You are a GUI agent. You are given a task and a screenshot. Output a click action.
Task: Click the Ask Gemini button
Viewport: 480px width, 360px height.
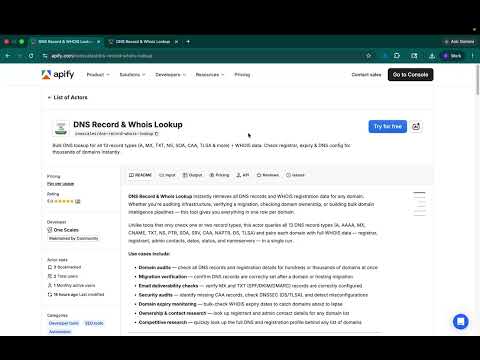[459, 42]
